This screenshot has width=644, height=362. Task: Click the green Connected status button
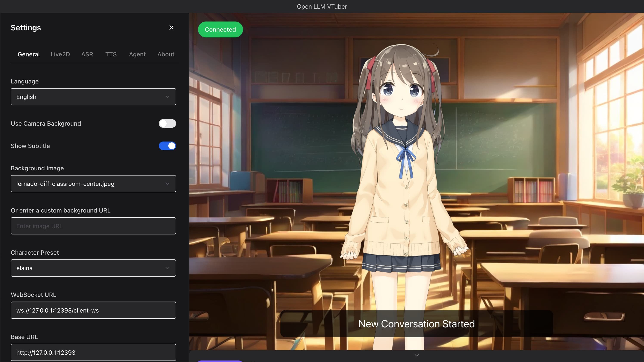coord(220,29)
